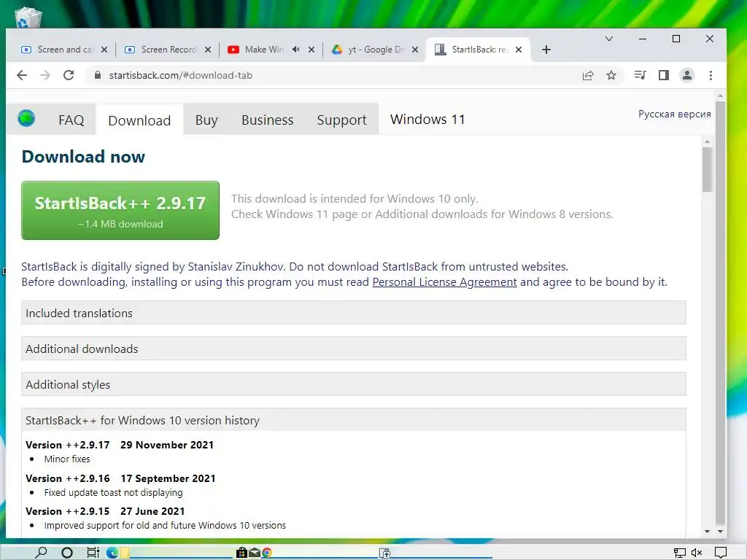
Task: Open the notification center icon
Action: coord(721,553)
